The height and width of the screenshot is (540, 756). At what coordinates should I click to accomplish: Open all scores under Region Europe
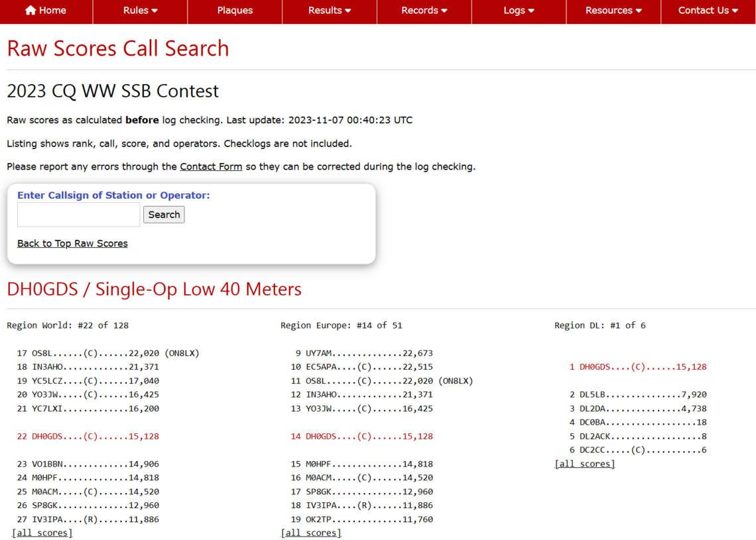(311, 533)
